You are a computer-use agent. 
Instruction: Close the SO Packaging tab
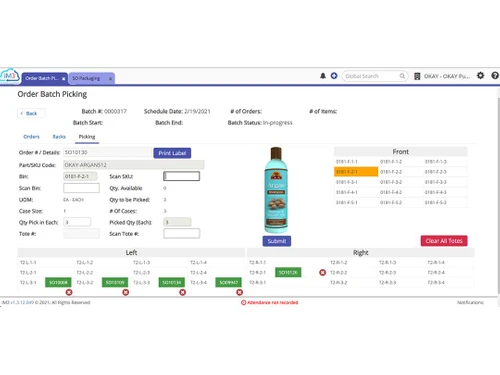110,79
